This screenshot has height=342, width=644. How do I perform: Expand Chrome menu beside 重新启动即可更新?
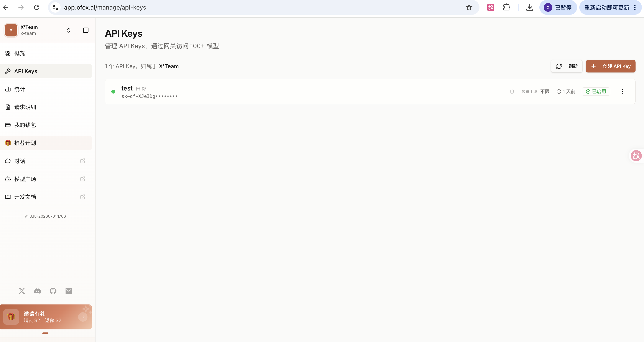coord(635,8)
